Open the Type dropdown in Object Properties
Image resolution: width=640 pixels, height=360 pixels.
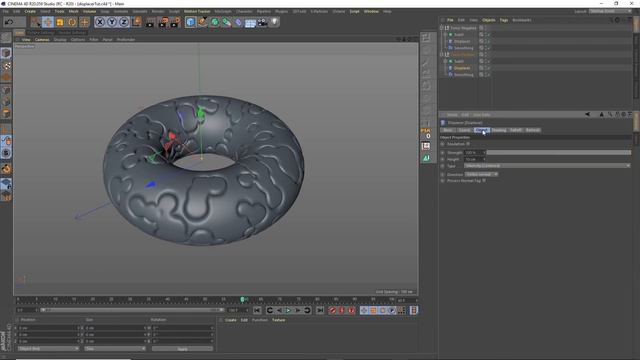tap(547, 166)
